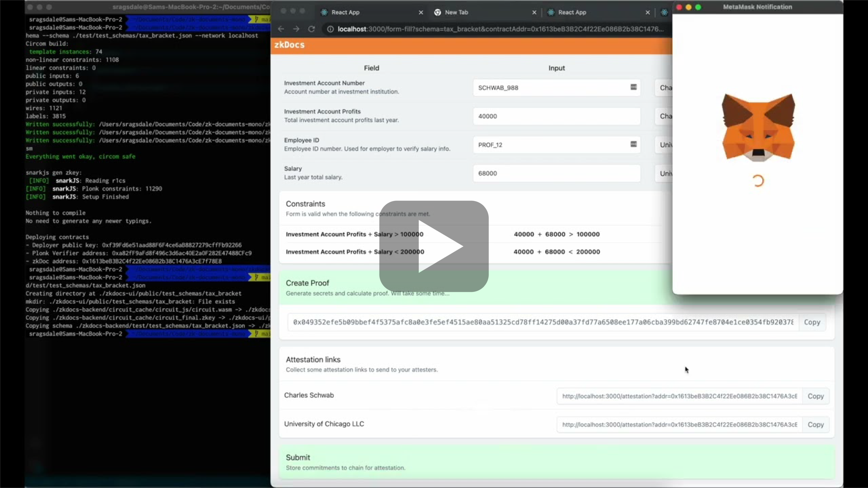Copy the Charles Schwab attestation link
The height and width of the screenshot is (488, 868).
pos(815,396)
